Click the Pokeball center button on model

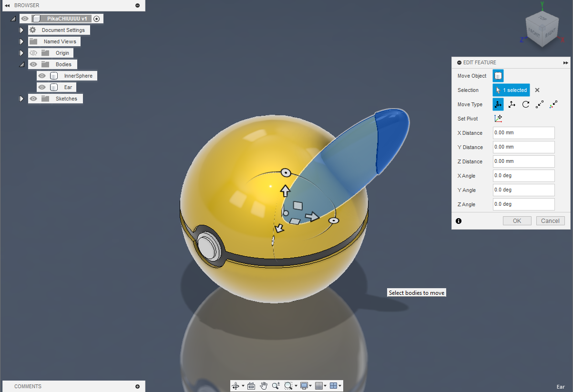point(208,247)
